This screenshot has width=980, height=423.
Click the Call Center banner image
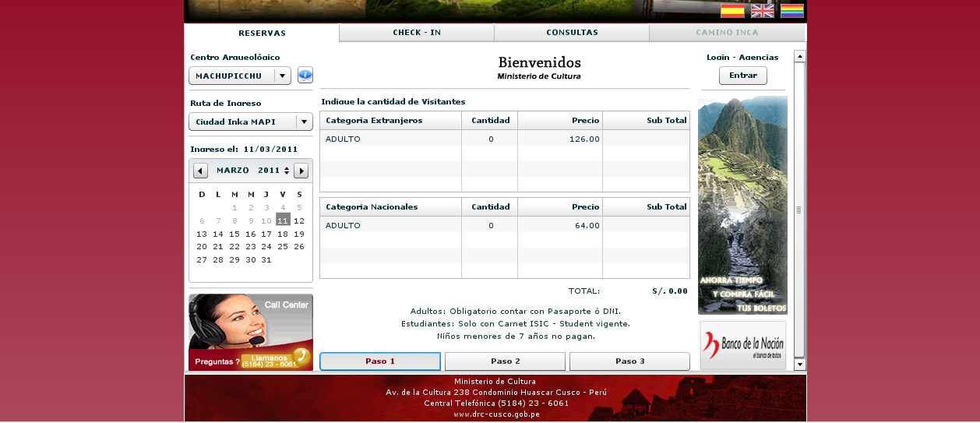tap(251, 332)
